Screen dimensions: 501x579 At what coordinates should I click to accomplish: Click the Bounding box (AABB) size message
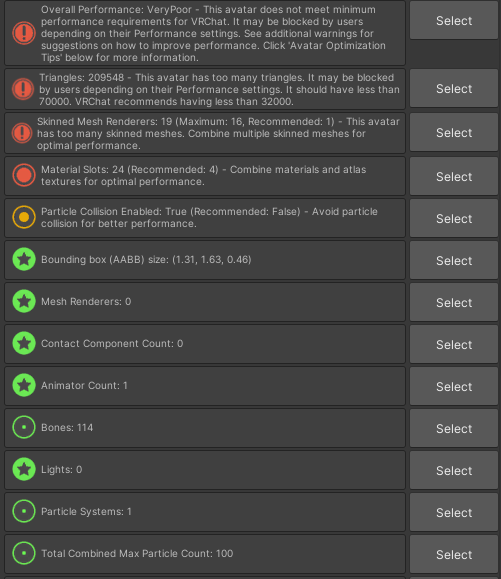pos(146,260)
